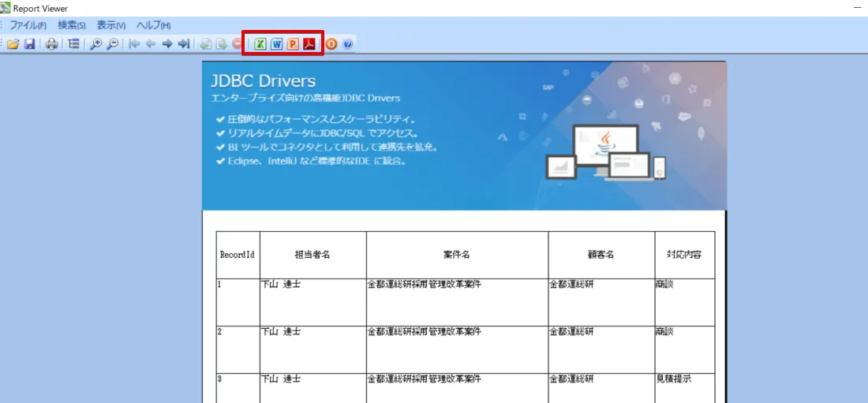868x403 pixels.
Task: Open the 検索 menu
Action: [72, 25]
